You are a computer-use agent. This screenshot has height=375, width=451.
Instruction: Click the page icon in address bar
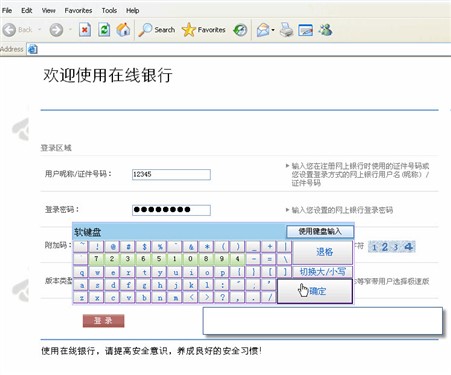[32, 49]
